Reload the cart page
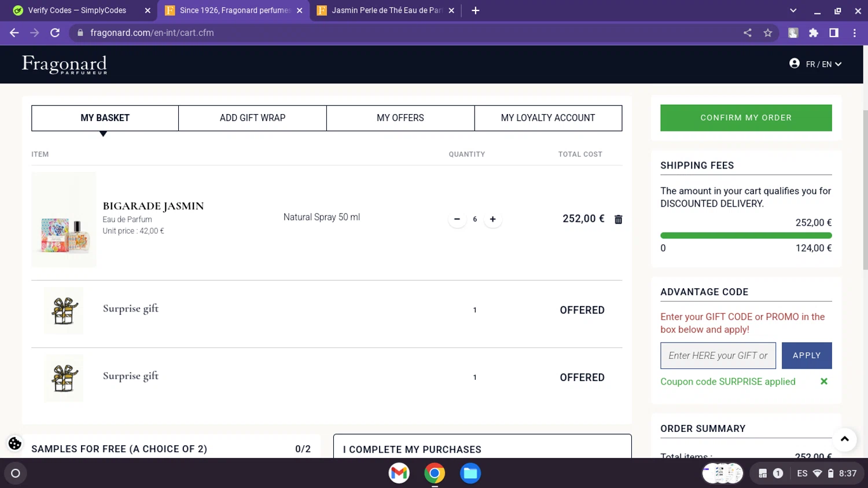 (x=55, y=33)
